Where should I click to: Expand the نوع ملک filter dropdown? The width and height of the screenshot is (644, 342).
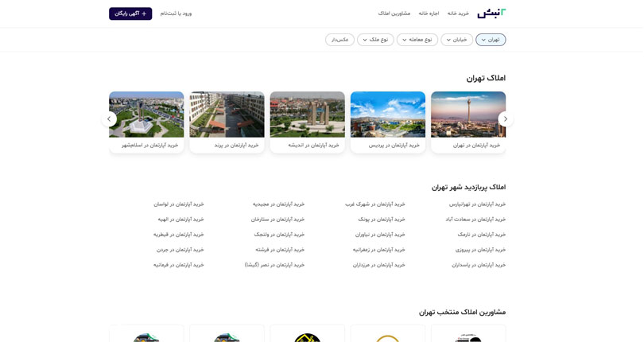point(375,40)
